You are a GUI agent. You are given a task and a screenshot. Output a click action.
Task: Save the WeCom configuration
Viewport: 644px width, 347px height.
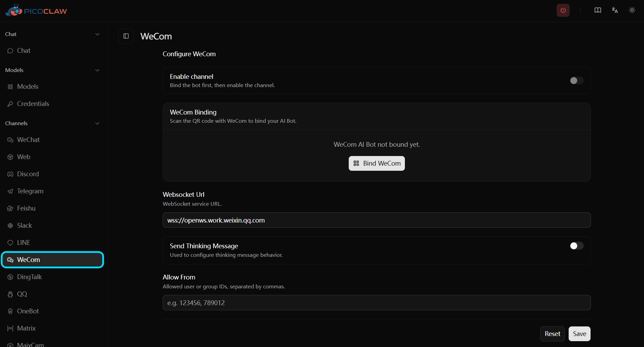[x=580, y=334]
